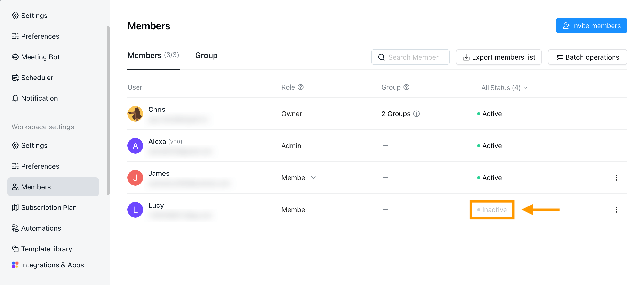
Task: Switch to the Group tab
Action: pyautogui.click(x=206, y=55)
